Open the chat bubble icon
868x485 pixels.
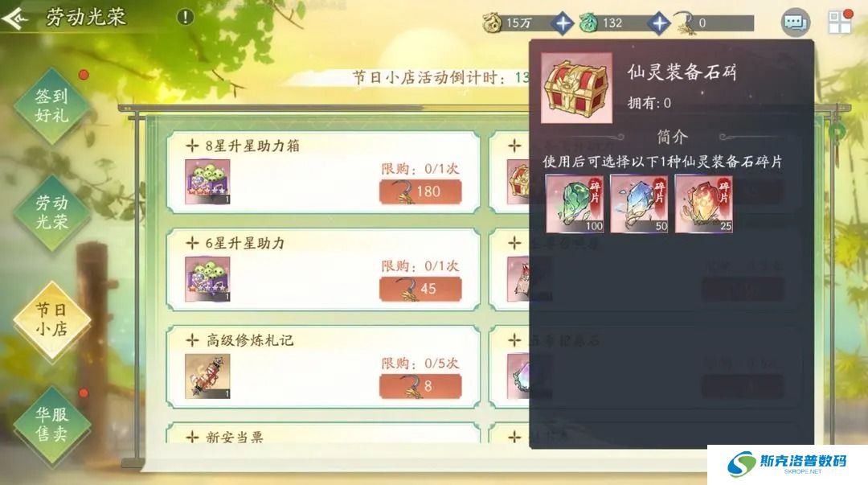click(795, 23)
